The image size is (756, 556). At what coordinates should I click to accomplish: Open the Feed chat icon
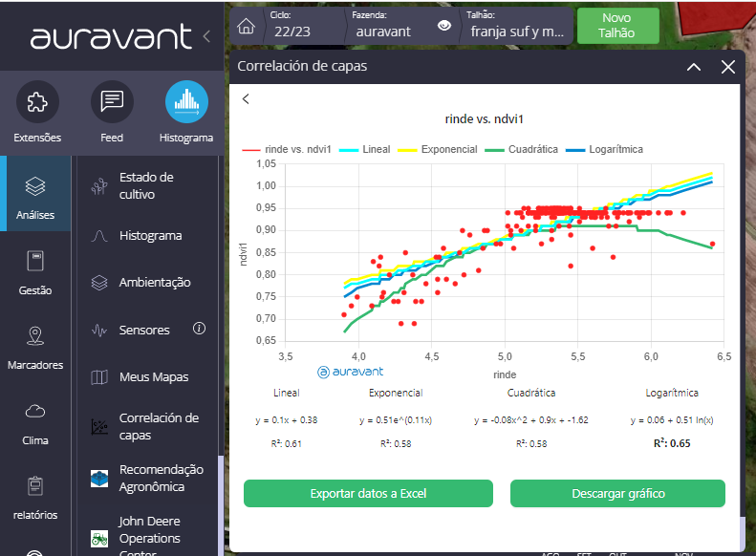point(112,101)
